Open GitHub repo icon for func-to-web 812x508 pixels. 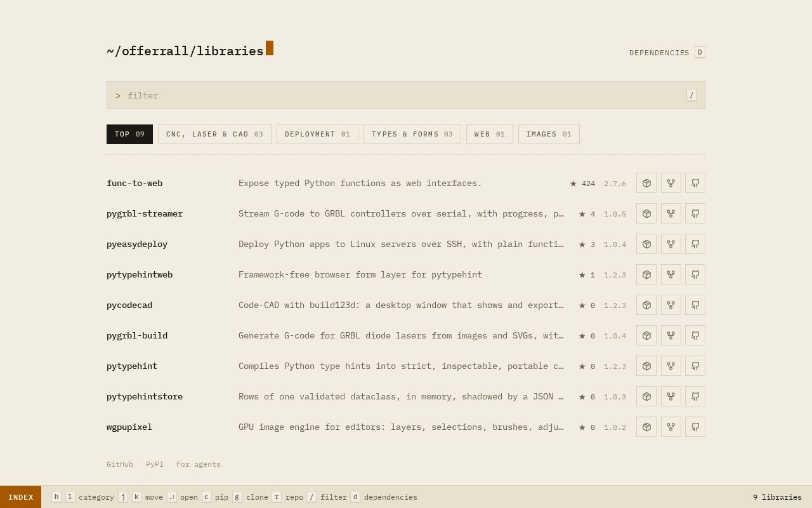695,183
